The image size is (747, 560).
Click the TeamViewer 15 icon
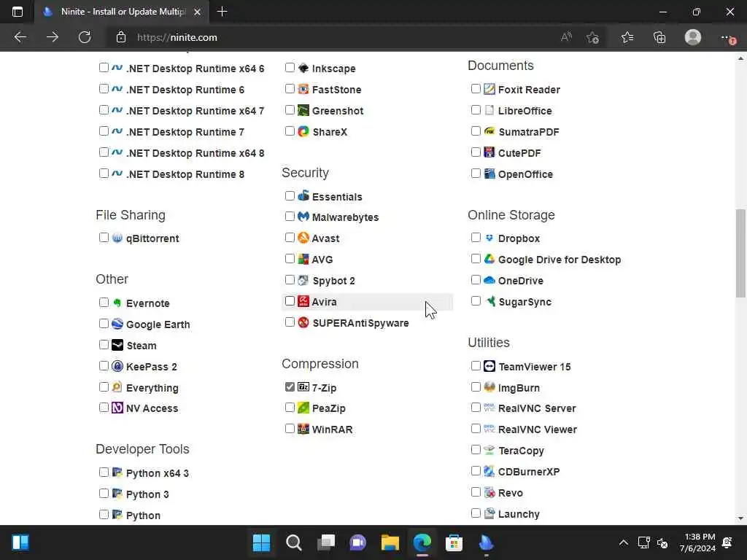[489, 366]
